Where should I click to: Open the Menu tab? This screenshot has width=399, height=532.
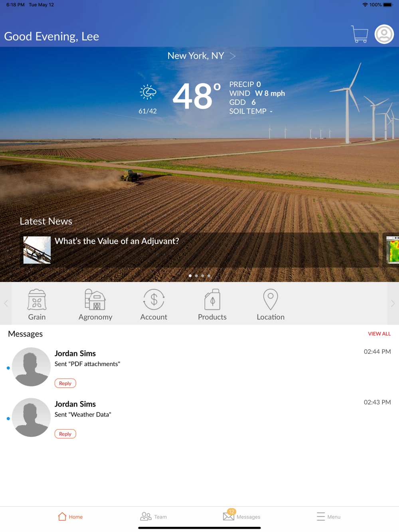click(x=328, y=516)
